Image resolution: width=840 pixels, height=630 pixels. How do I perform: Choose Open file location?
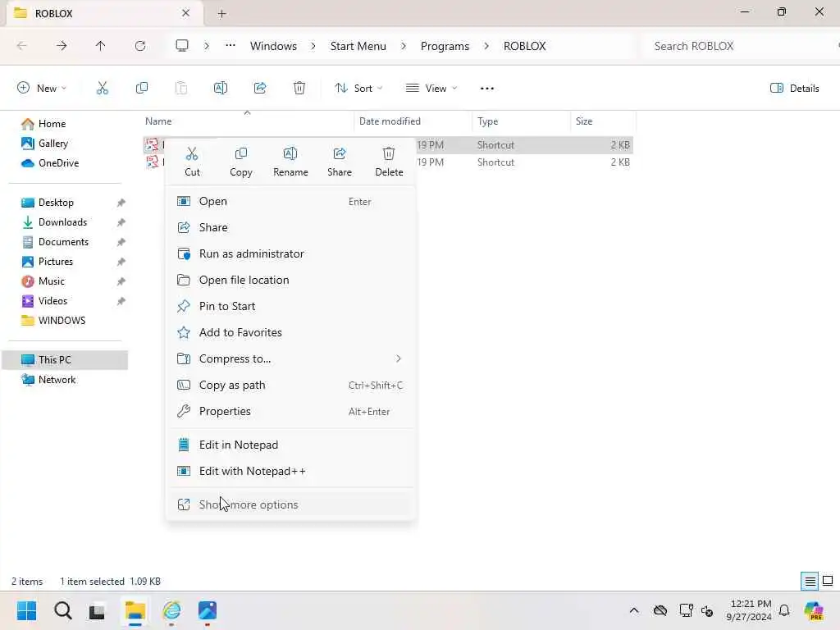pyautogui.click(x=290, y=281)
